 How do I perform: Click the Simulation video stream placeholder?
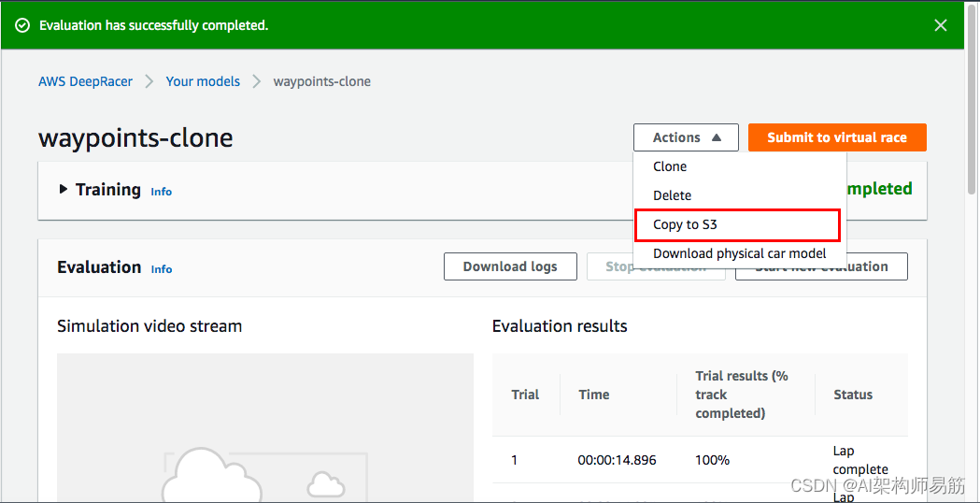[265, 427]
